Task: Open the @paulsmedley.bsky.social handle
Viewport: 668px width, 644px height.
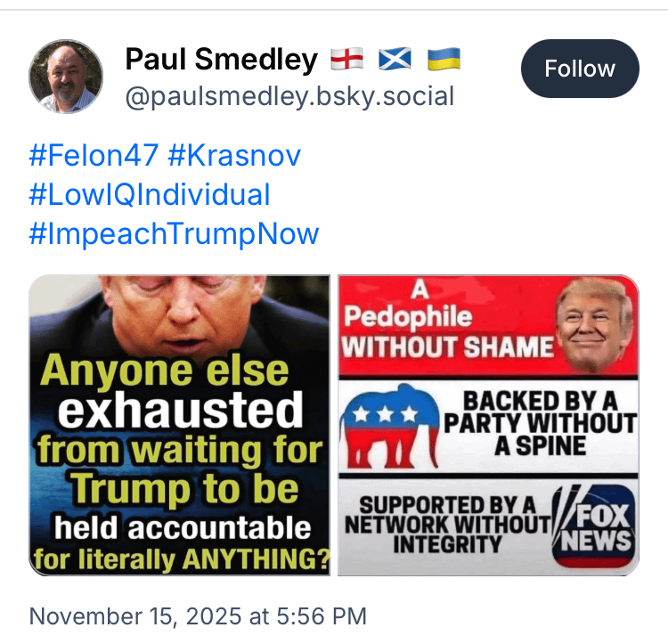Action: 289,96
